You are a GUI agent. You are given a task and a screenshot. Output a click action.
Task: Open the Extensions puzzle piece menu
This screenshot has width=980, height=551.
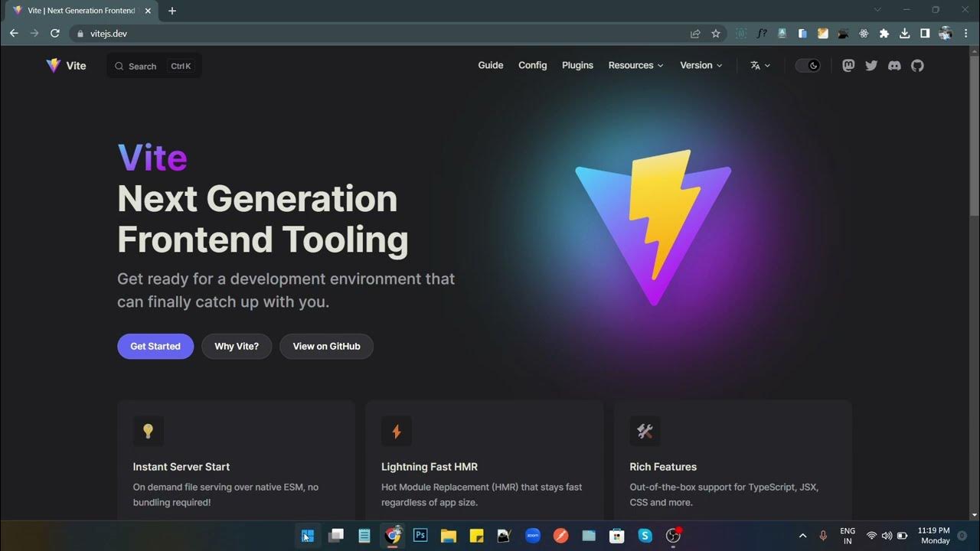tap(884, 34)
